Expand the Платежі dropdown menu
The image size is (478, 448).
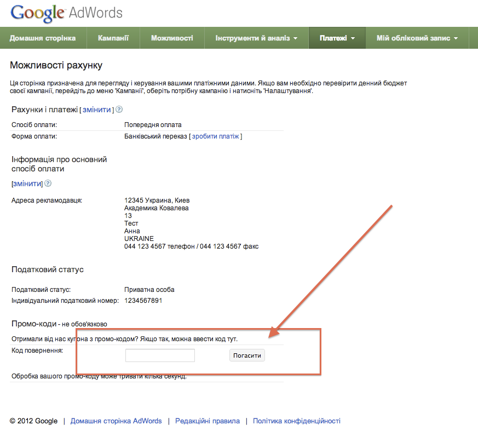click(337, 38)
